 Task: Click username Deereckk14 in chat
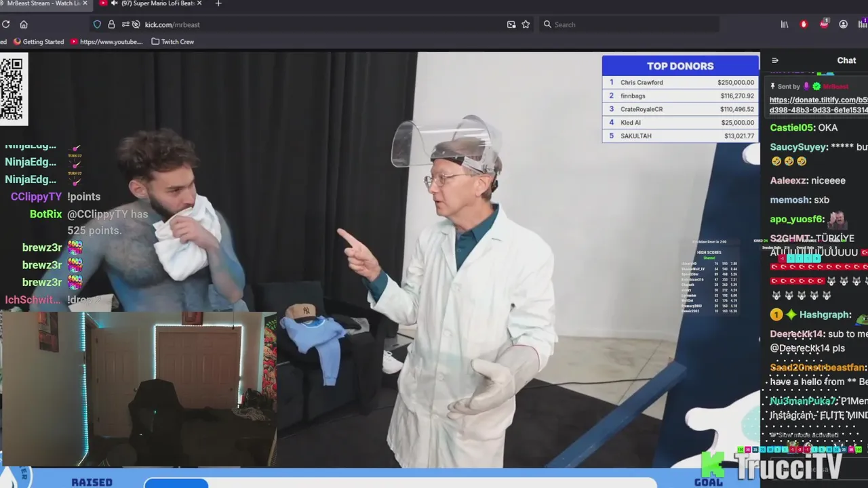[797, 334]
